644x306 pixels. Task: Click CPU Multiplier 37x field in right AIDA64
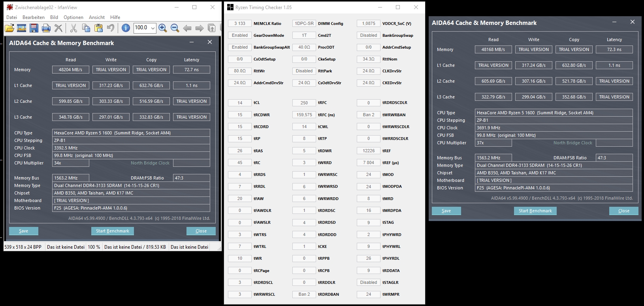coord(493,143)
